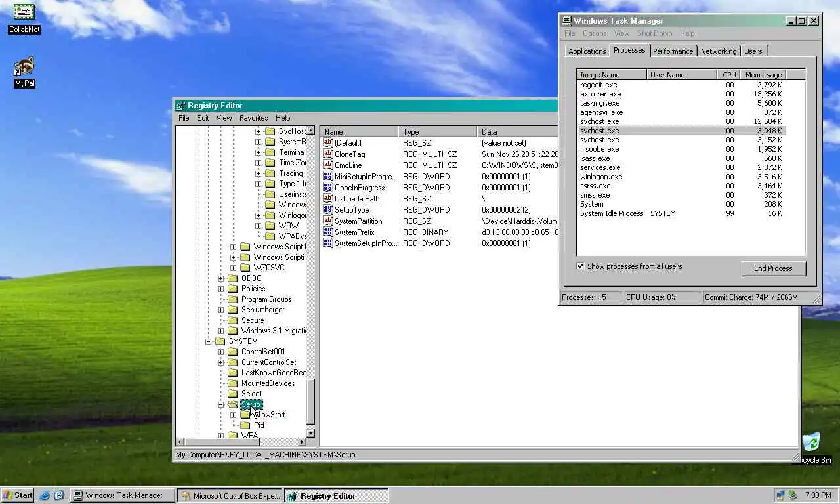Click up arrow of registry tree scrollbar

311,131
